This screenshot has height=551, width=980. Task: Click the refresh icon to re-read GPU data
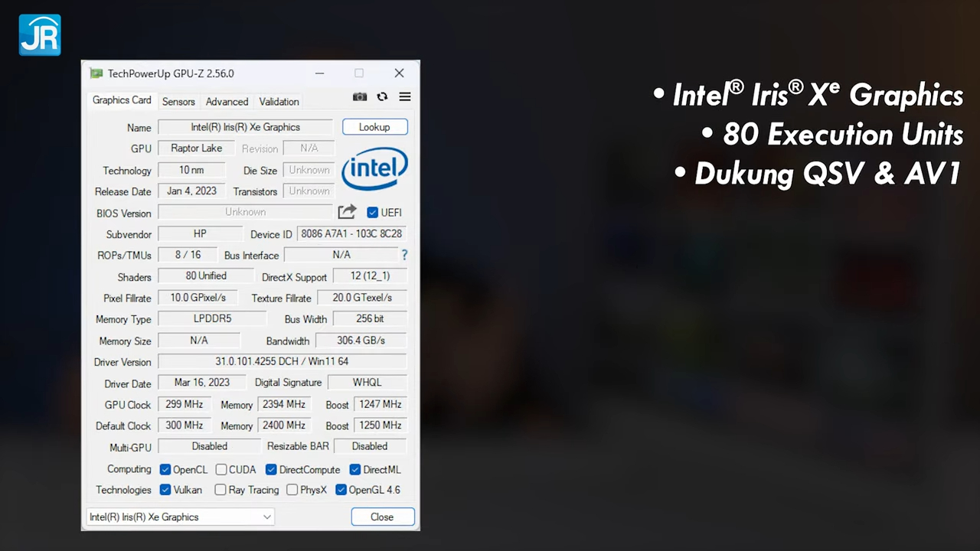click(382, 96)
